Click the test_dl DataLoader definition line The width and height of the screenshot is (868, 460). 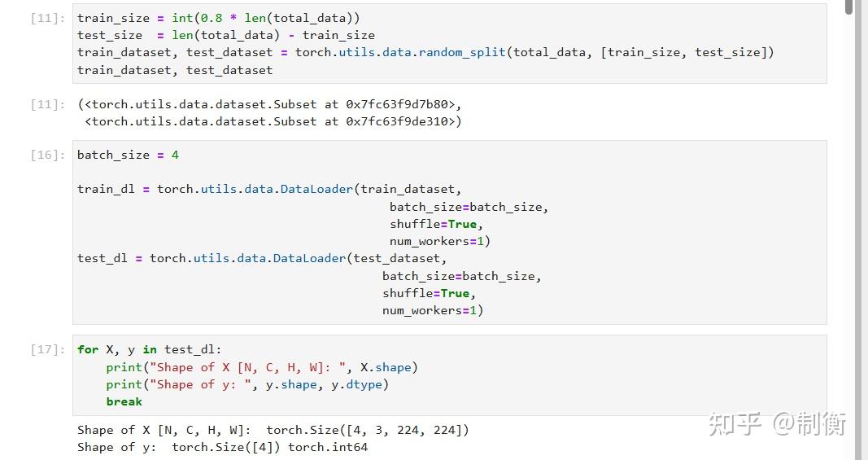[x=262, y=259]
